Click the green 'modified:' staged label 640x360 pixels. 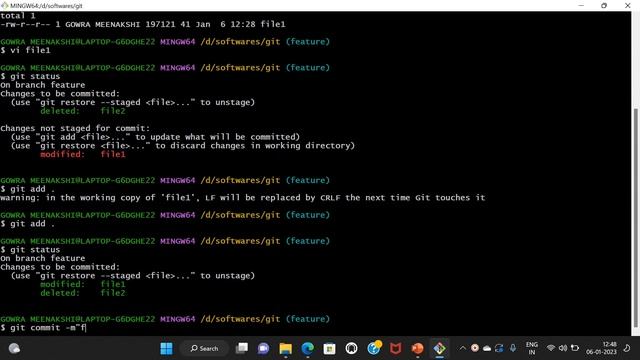(x=62, y=284)
